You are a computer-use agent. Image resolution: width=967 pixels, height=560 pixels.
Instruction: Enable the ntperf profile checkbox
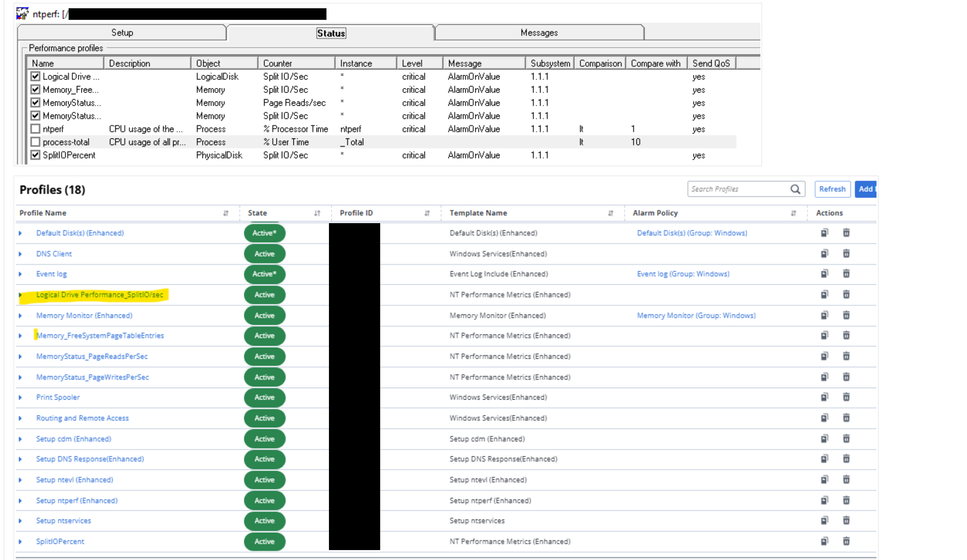point(36,129)
